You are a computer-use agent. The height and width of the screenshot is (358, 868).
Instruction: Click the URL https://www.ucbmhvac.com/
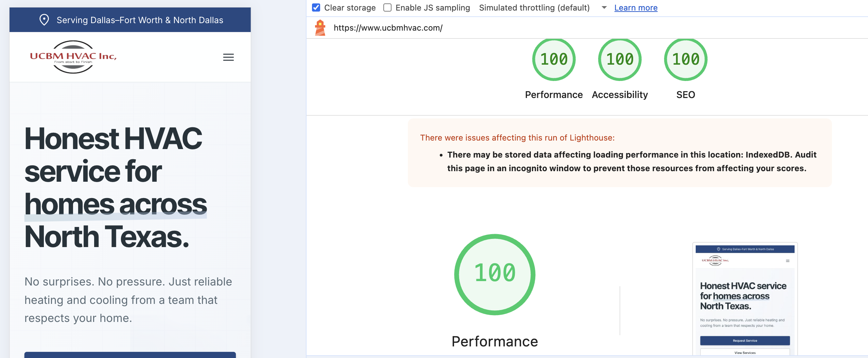(387, 28)
